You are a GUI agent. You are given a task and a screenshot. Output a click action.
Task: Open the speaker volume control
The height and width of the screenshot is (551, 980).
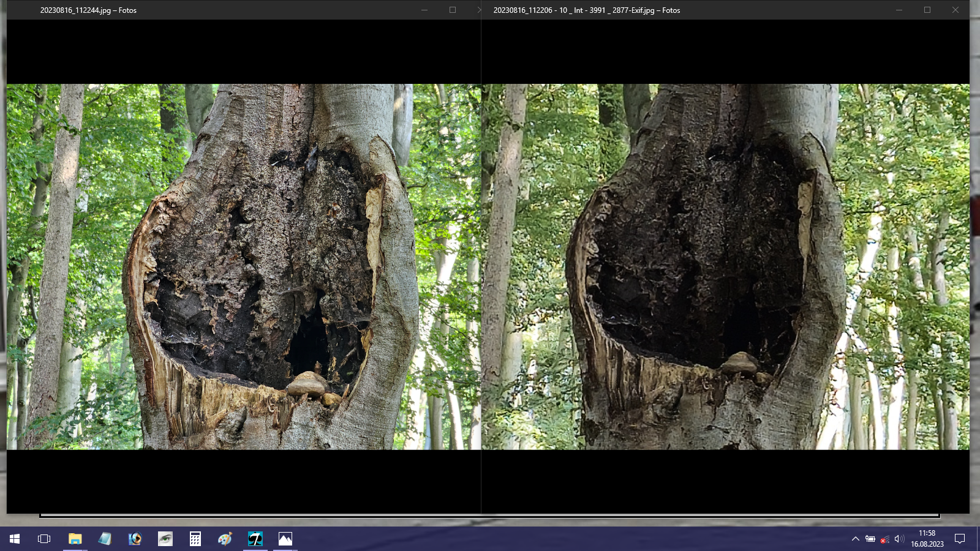pos(899,539)
